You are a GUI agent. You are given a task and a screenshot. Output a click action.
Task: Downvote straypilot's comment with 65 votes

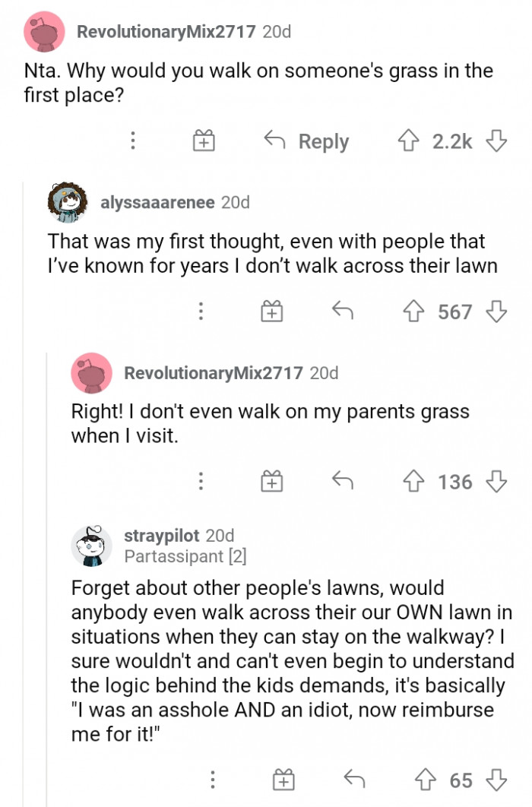tap(496, 780)
